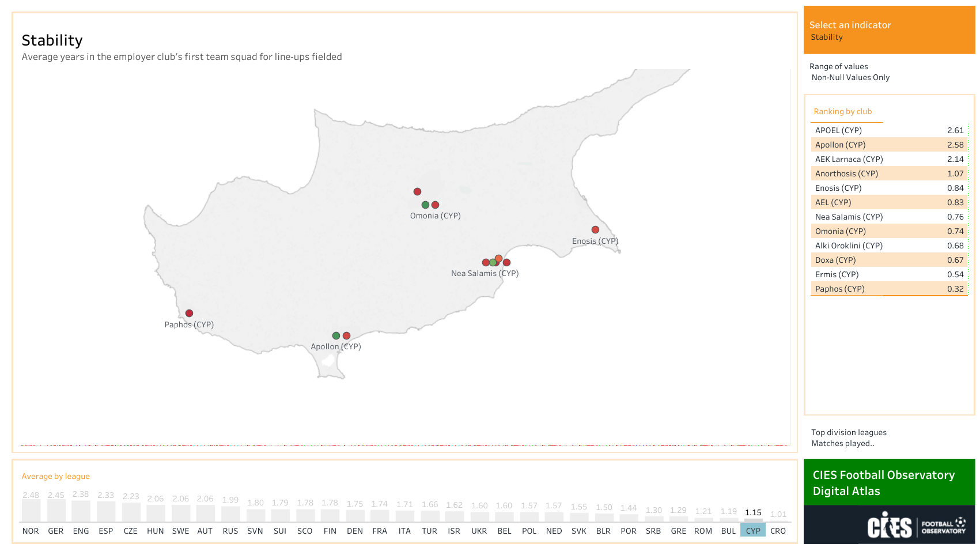Screen dimensions: 980x555
Task: Select the Nea Salamis (CYP) ranking row
Action: click(x=889, y=217)
